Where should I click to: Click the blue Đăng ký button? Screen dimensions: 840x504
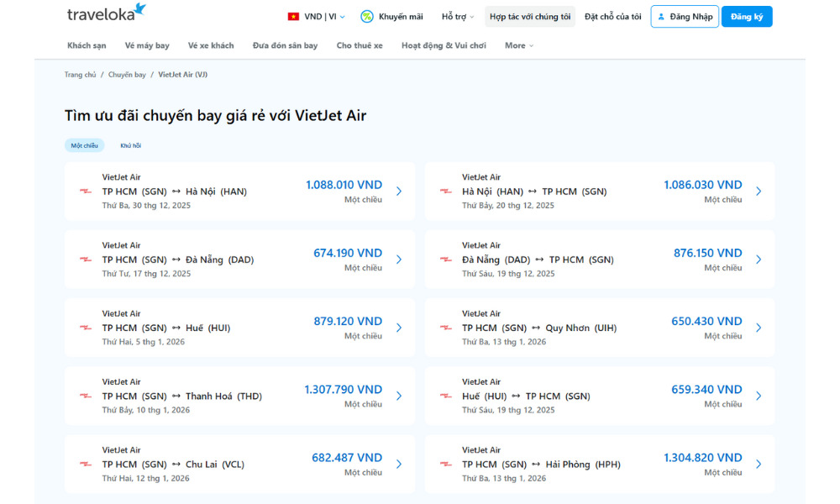(x=747, y=16)
